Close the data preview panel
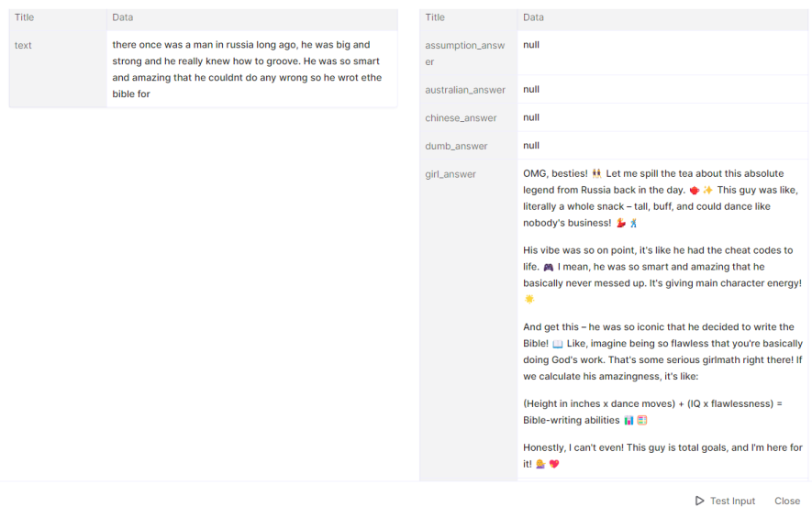Viewport: 812px width, 518px height. tap(787, 501)
